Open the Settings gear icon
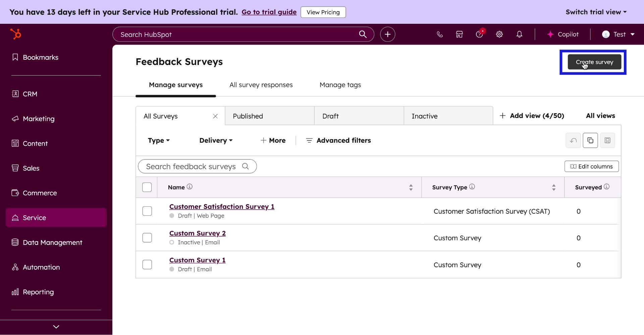This screenshot has height=335, width=644. pyautogui.click(x=499, y=34)
